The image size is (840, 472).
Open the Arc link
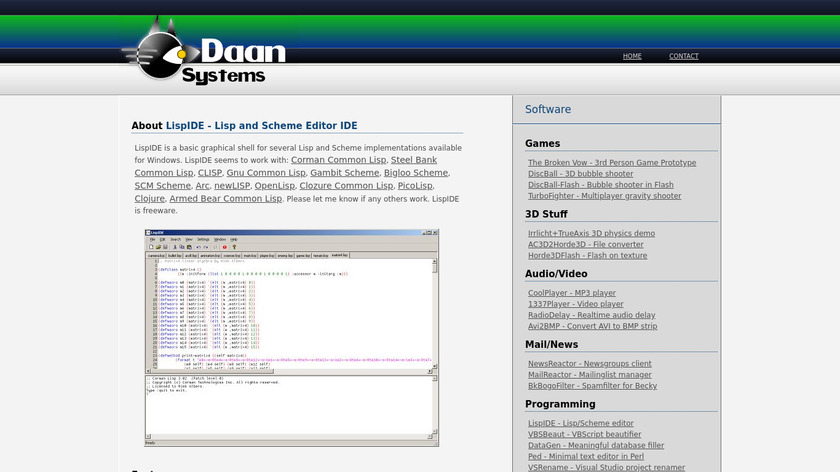202,185
